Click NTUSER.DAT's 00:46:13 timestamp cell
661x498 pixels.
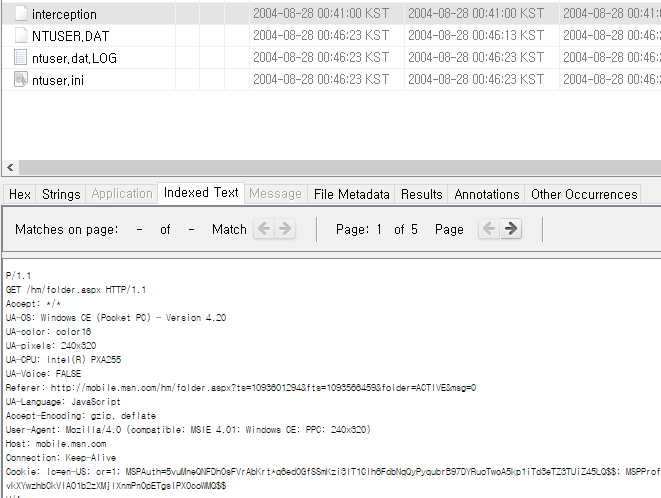[476, 35]
